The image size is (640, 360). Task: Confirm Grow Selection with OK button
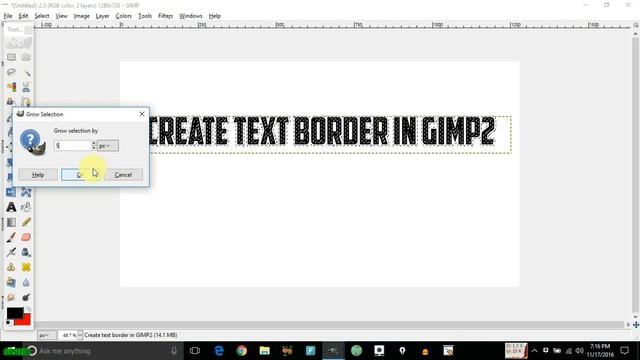[81, 175]
